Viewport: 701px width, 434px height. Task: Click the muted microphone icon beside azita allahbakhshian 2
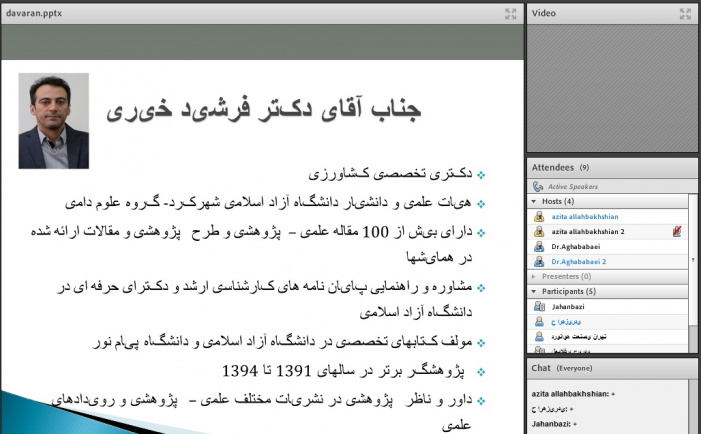tap(677, 231)
